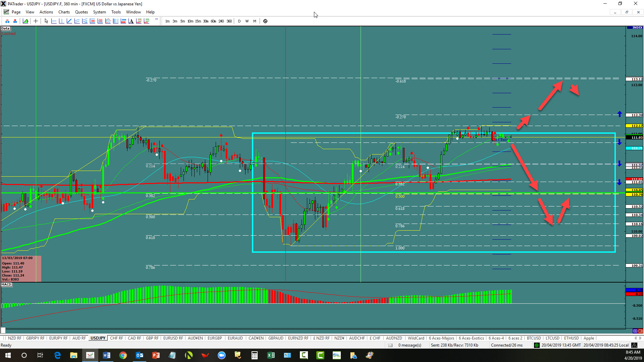The height and width of the screenshot is (362, 644).
Task: Click the Data label on chart
Action: [5, 28]
